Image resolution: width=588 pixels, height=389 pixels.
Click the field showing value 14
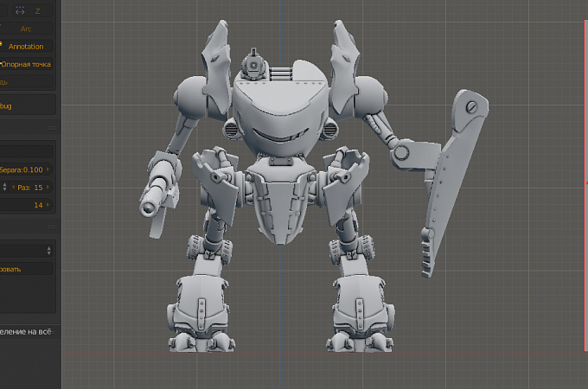[25, 205]
